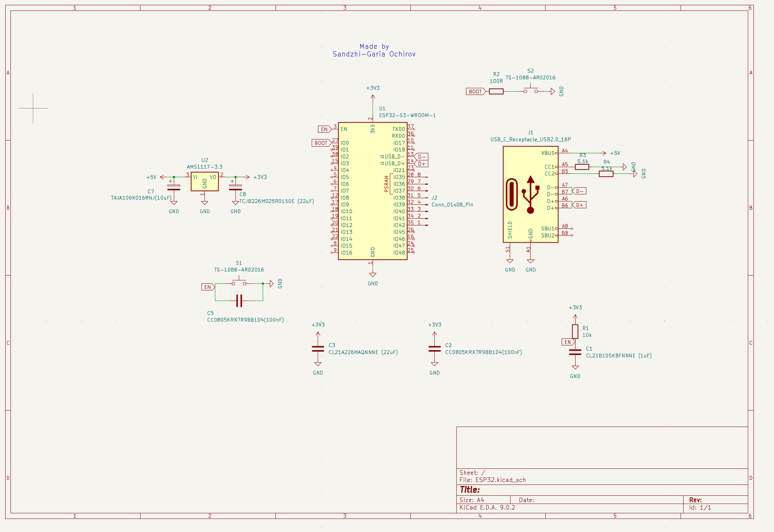Select the D- label at J1 pin B7
The image size is (774, 532).
point(579,191)
